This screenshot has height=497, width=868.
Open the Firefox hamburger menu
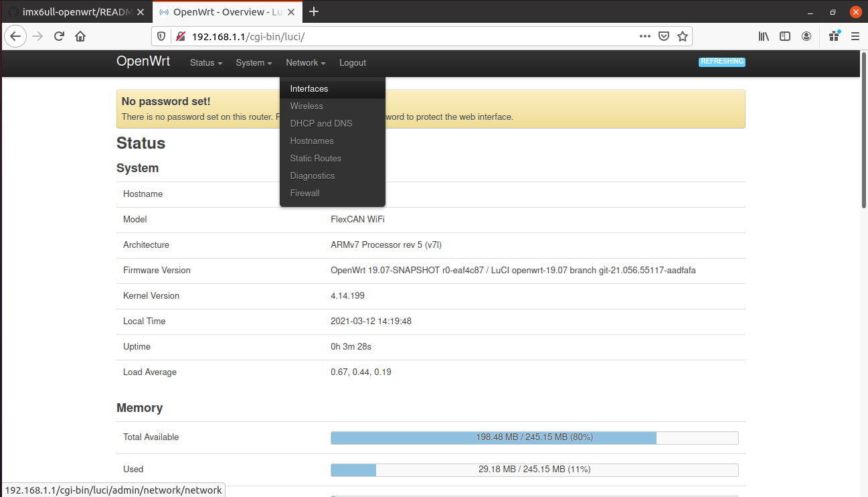(855, 36)
